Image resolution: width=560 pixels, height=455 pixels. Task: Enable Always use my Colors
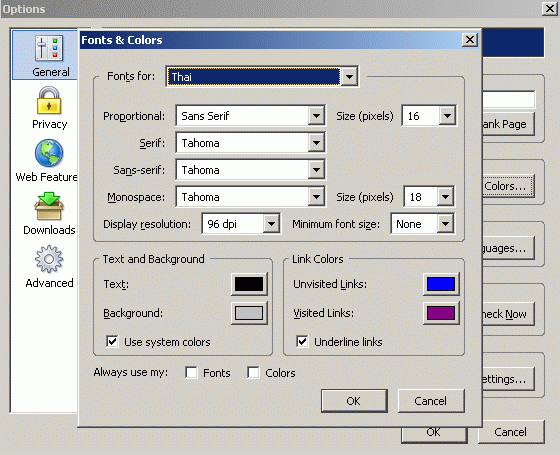253,372
